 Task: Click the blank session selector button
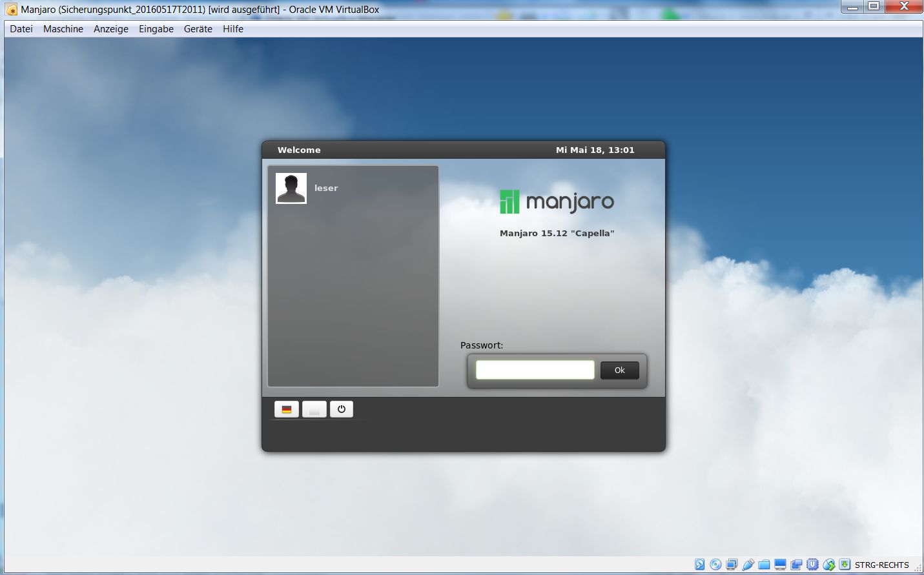(314, 409)
